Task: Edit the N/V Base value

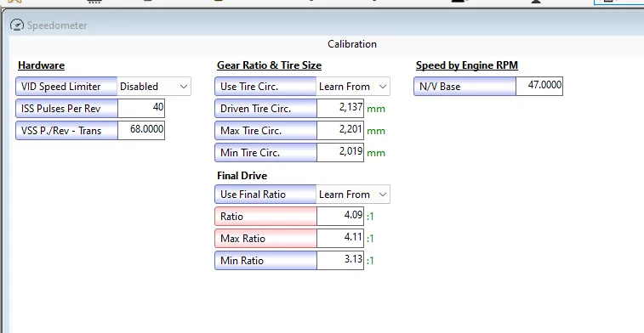Action: click(x=539, y=86)
